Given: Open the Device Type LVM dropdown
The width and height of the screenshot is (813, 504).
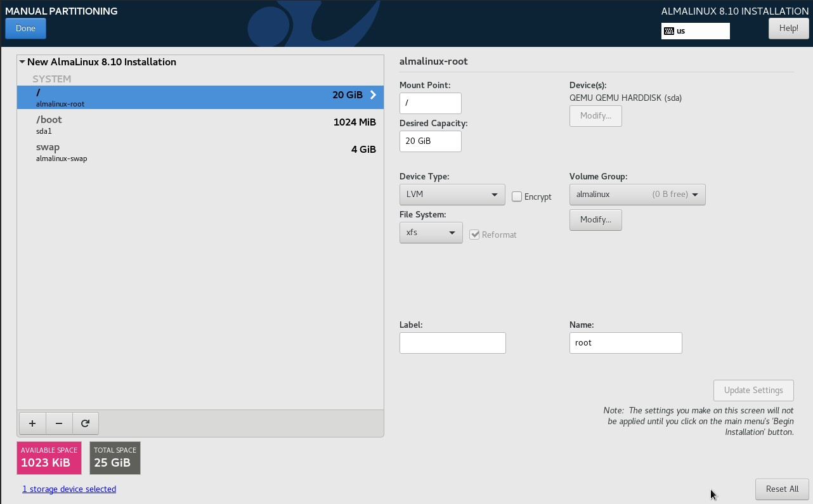Looking at the screenshot, I should pos(452,195).
